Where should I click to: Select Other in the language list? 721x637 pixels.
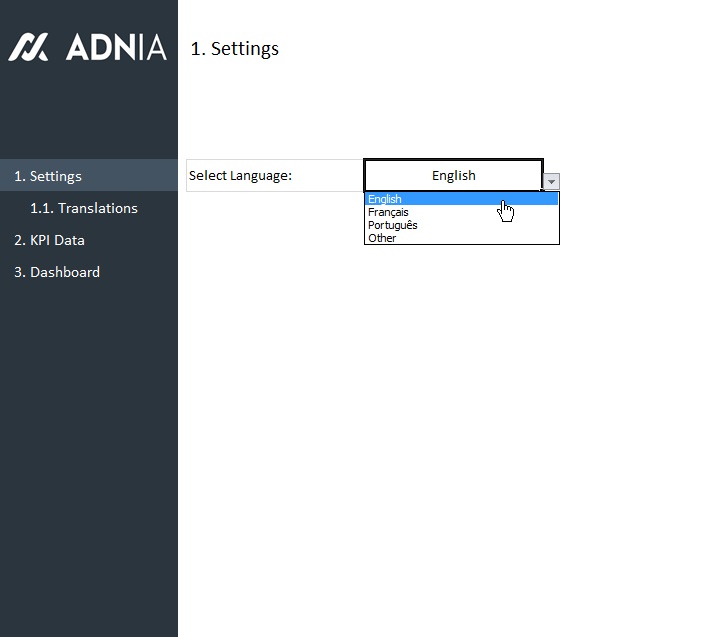pos(382,238)
